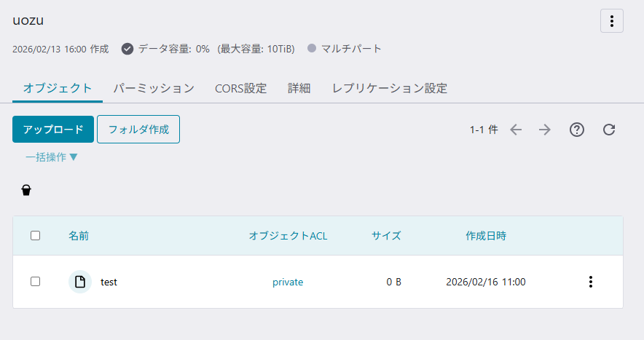Viewport: 644px width, 340px height.
Task: Go to the previous page arrow
Action: pyautogui.click(x=516, y=130)
